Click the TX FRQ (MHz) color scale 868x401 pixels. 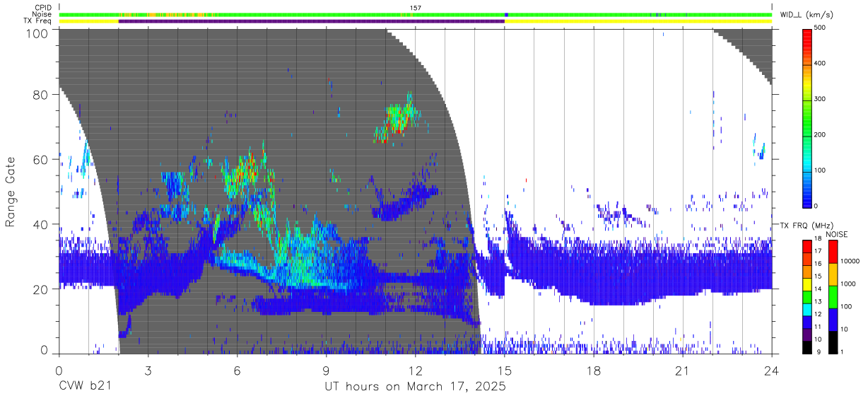pyautogui.click(x=808, y=297)
